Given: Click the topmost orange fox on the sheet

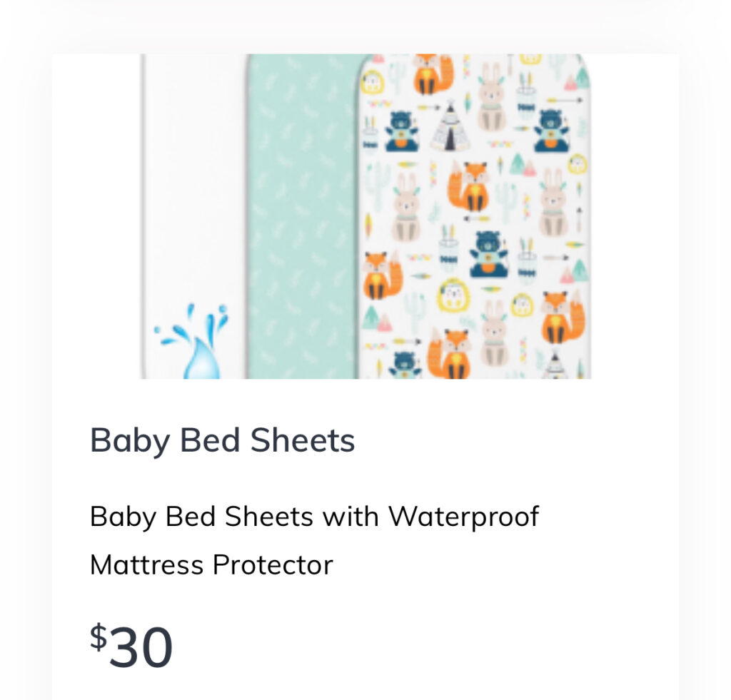Looking at the screenshot, I should coord(433,73).
